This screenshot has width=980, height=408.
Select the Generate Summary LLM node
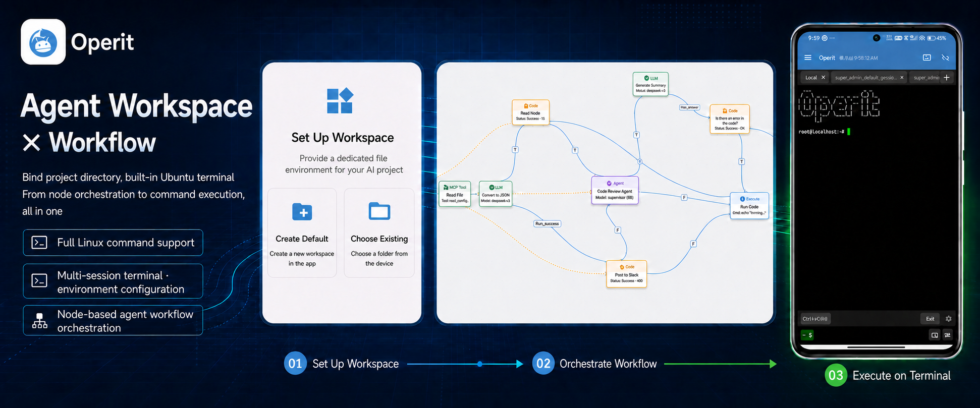(650, 84)
